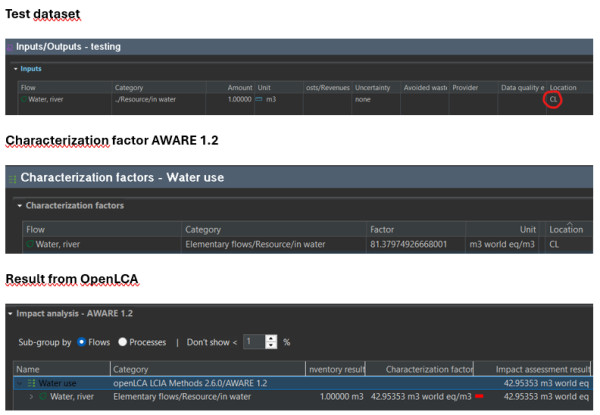
Task: Collapse the Inputs section triangle
Action: click(15, 69)
